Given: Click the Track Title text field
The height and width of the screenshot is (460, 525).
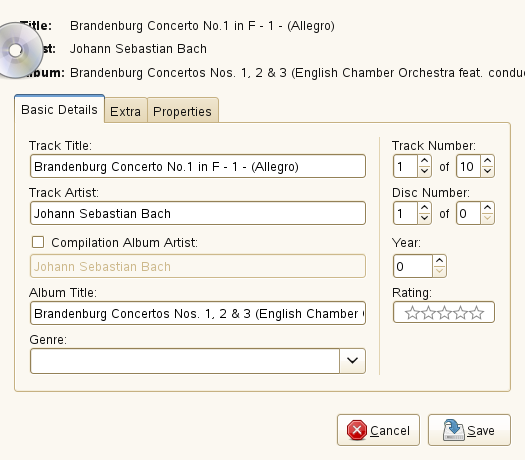Looking at the screenshot, I should pos(198,166).
